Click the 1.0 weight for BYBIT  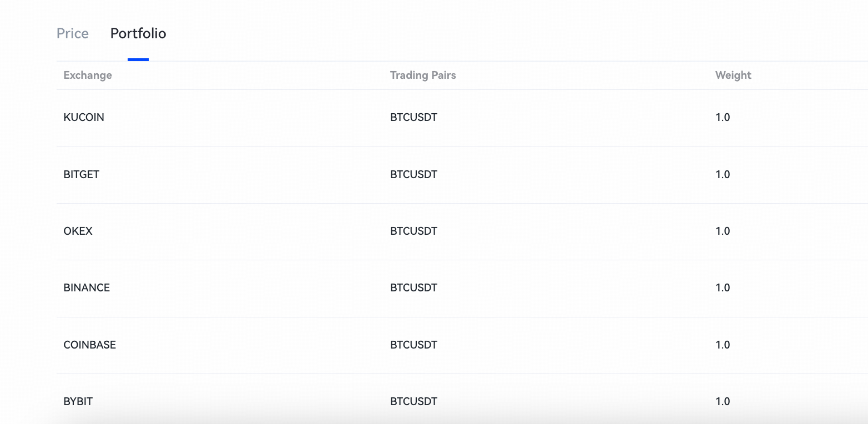[723, 401]
